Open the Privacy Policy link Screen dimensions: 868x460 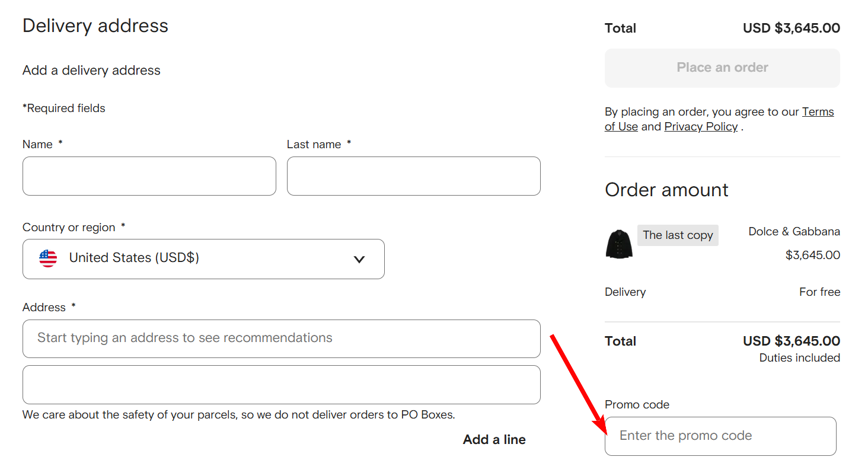[700, 127]
